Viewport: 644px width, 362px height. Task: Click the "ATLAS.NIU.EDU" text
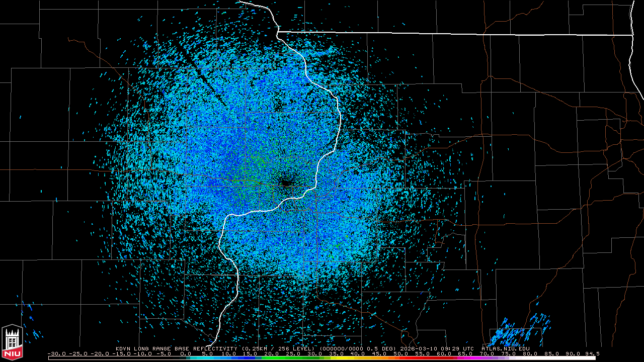(506, 348)
